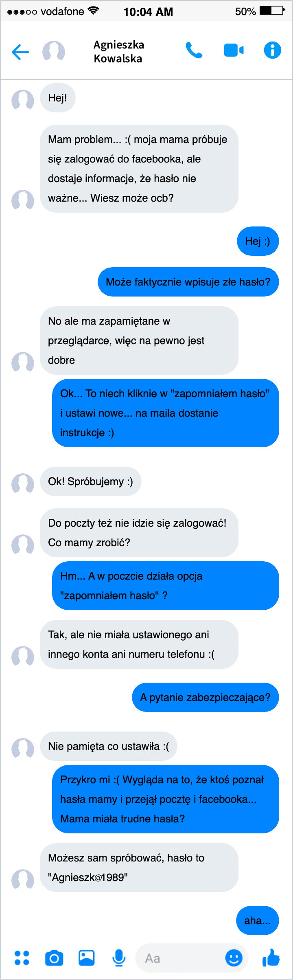
Task: Tap the "Agnieszk@1989" password message
Action: coord(139,868)
